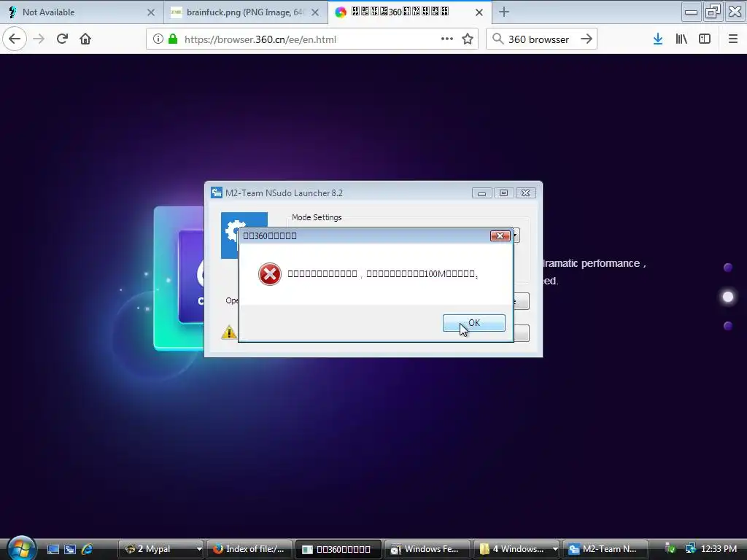Viewport: 747px width, 560px height.
Task: Open the network tray icon
Action: point(690,549)
